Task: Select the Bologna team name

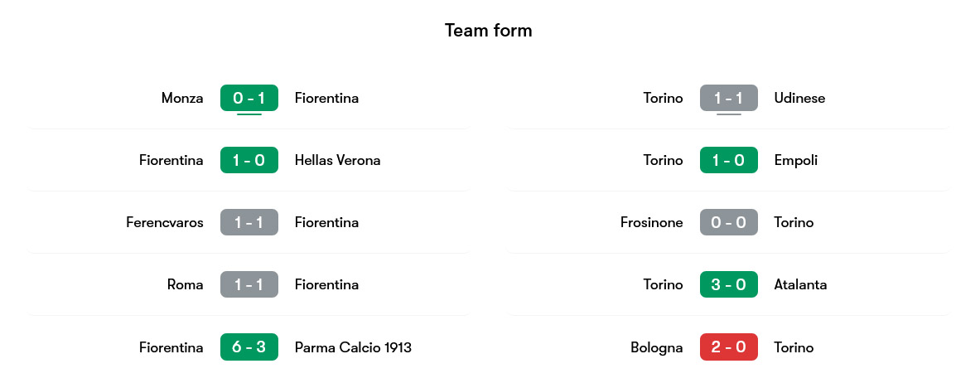Action: point(657,347)
